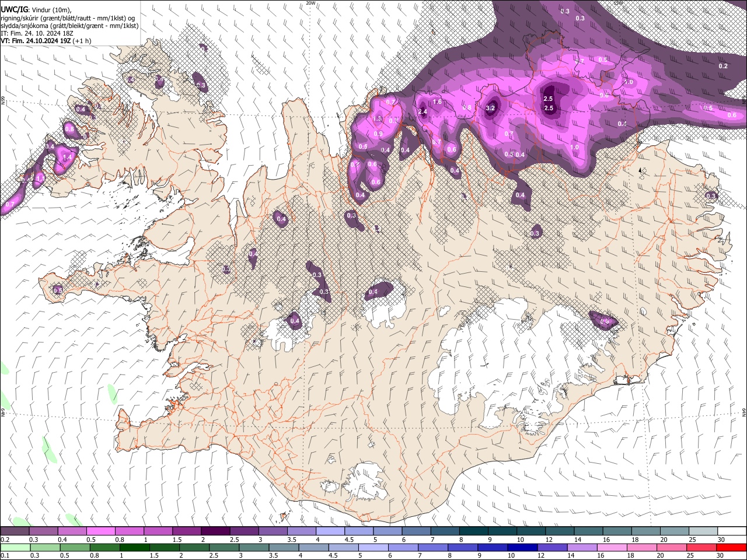This screenshot has height=560, width=747.
Task: Click the dark teal 8 to 9 snow swatch
Action: 473,531
